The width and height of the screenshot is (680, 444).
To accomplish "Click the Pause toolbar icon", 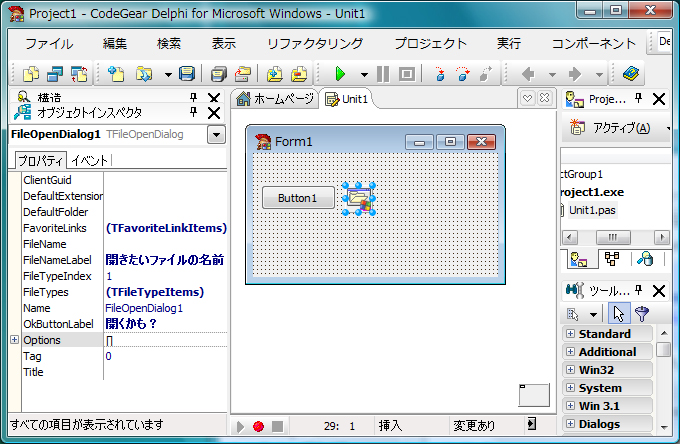I will tap(383, 74).
